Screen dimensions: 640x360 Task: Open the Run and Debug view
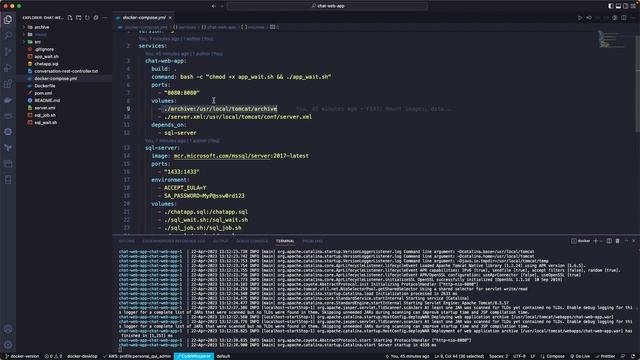[x=8, y=68]
